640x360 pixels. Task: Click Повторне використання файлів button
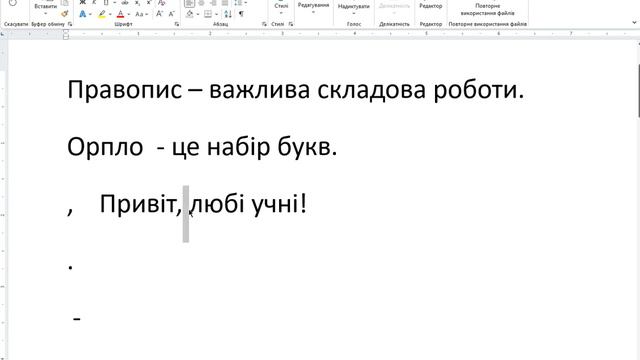click(x=488, y=9)
